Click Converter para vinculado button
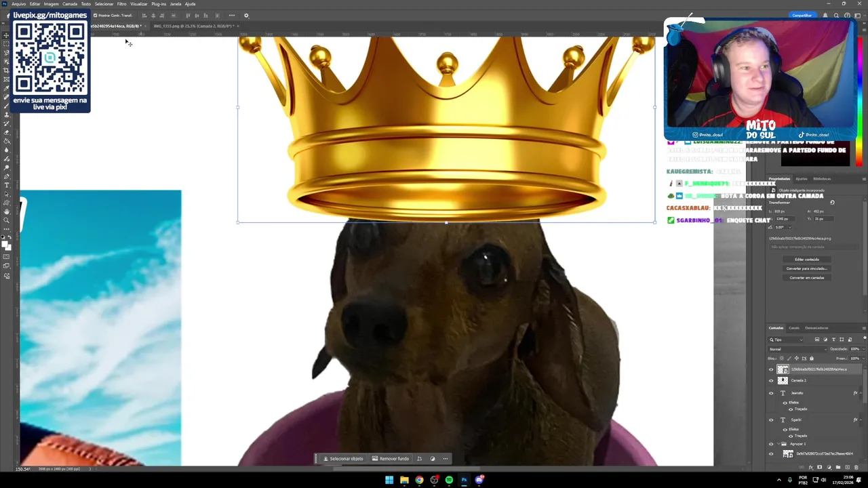 point(807,268)
